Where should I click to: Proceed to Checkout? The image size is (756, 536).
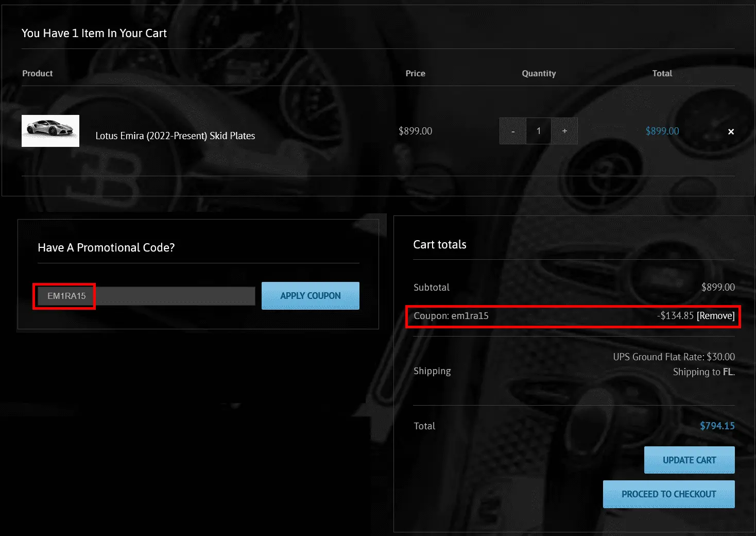click(668, 494)
